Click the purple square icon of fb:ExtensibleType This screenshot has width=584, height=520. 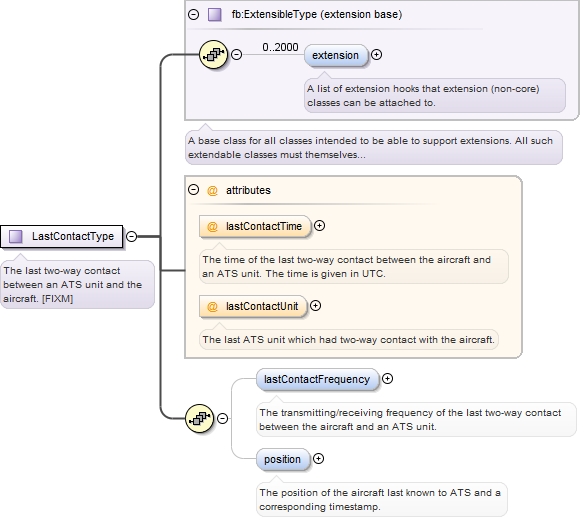[215, 15]
